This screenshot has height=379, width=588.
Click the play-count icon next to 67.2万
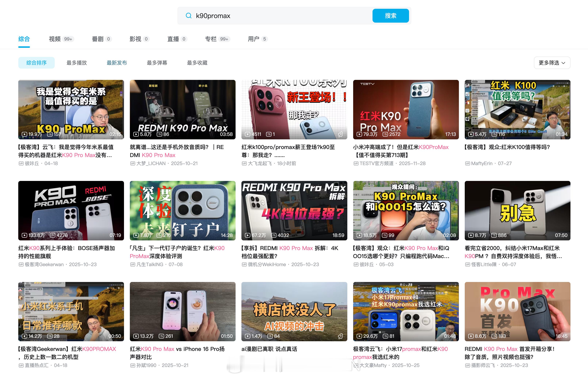tap(248, 235)
